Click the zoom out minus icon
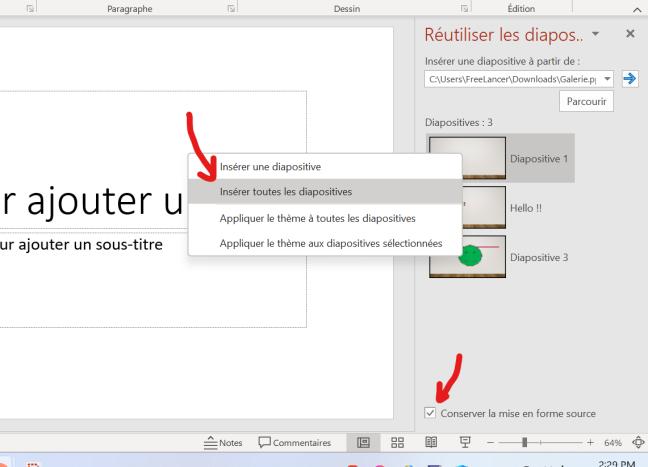 pyautogui.click(x=490, y=443)
